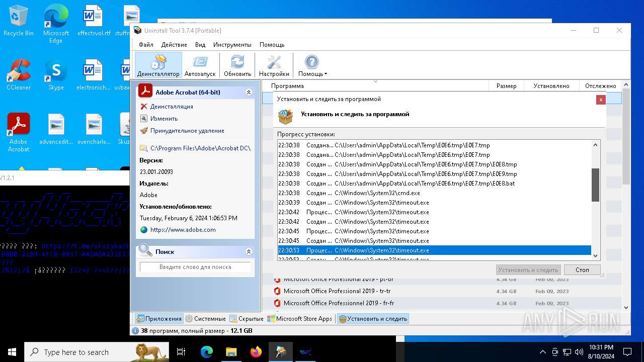Sort by the Отслежено column header
This screenshot has height=362, width=644.
(600, 86)
